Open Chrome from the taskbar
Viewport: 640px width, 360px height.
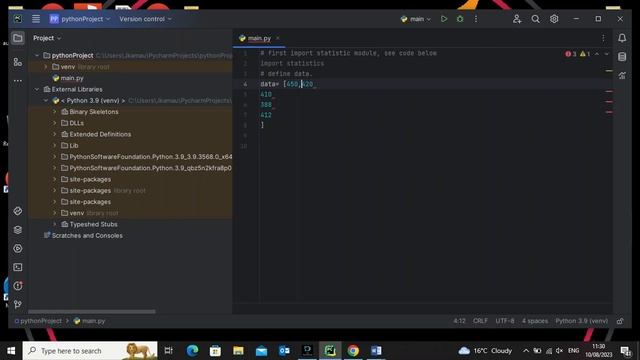pos(353,351)
